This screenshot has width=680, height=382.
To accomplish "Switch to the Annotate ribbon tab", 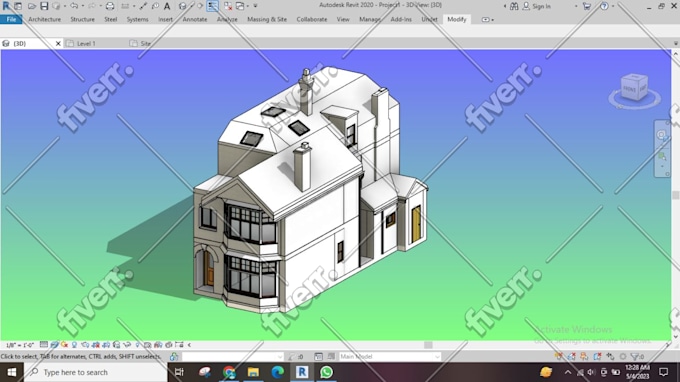I will tap(195, 20).
